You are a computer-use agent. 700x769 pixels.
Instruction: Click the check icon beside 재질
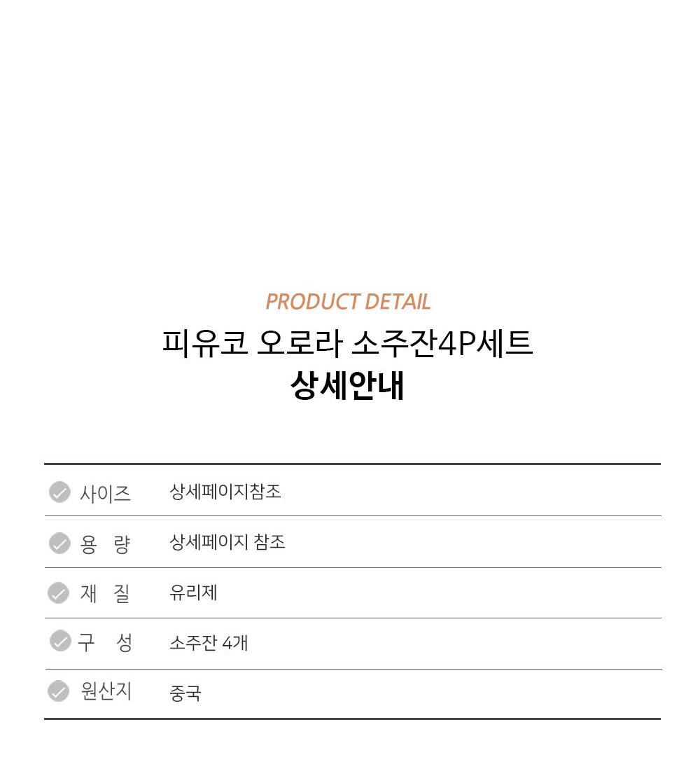pyautogui.click(x=58, y=593)
